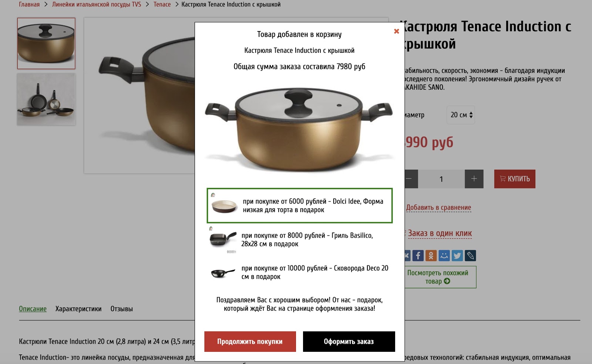Open Отзывы tab

121,309
